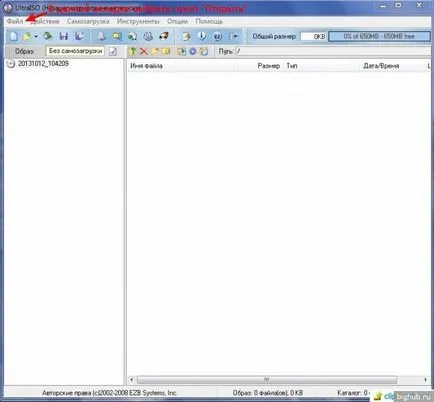Click the Convert image toolbar icon
Image resolution: width=434 pixels, height=402 pixels.
pyautogui.click(x=117, y=36)
